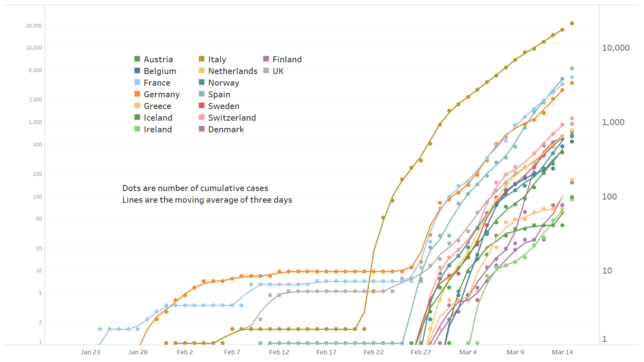Click the Austria legend color square
Screen dimensions: 644x362
137,59
